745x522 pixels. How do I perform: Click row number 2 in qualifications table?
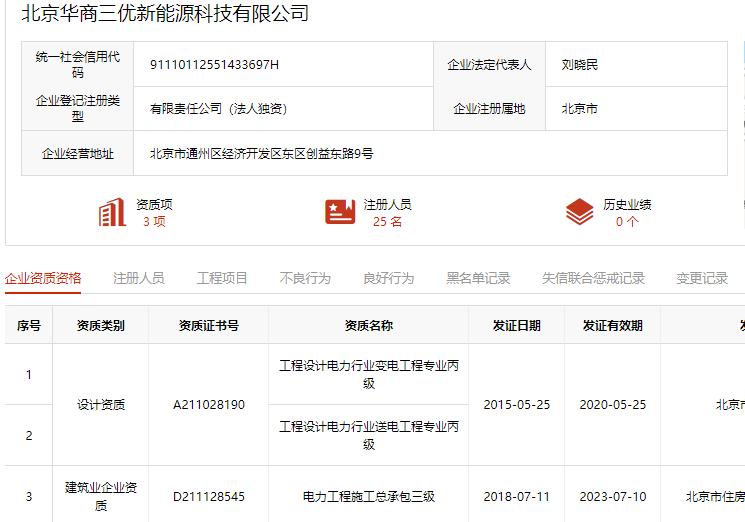pos(29,435)
